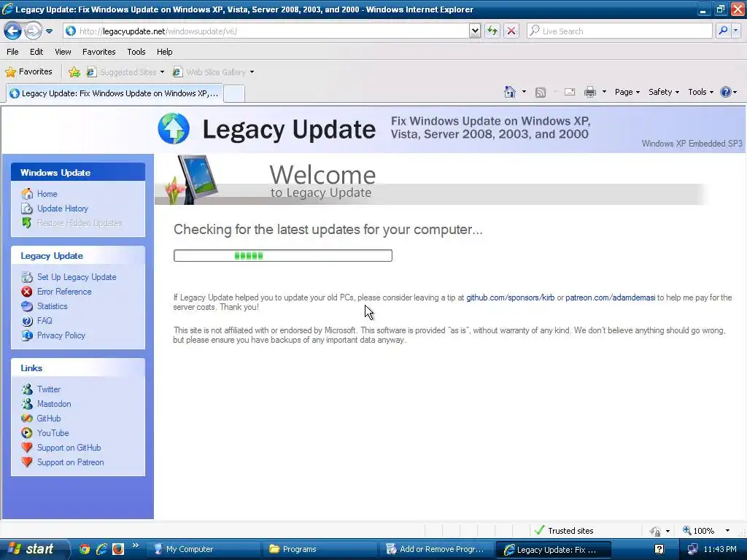Open the recent pages dropdown beside Forward
747x560 pixels.
click(49, 31)
